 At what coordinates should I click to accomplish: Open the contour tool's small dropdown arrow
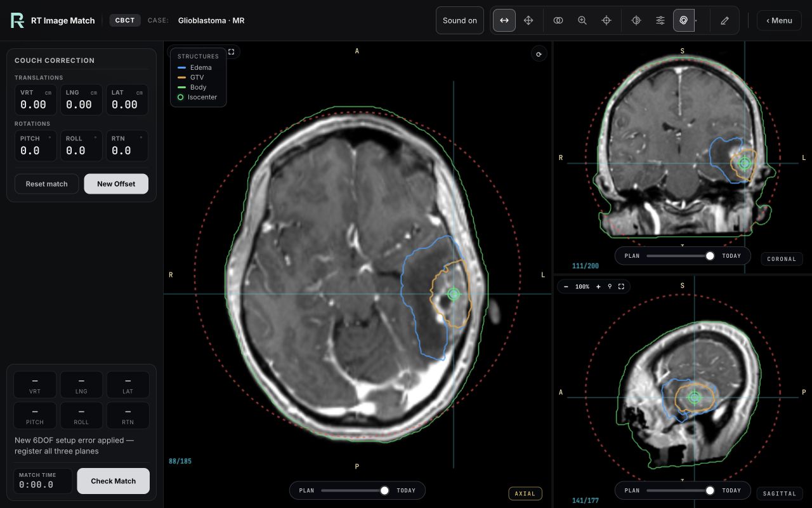tap(697, 21)
